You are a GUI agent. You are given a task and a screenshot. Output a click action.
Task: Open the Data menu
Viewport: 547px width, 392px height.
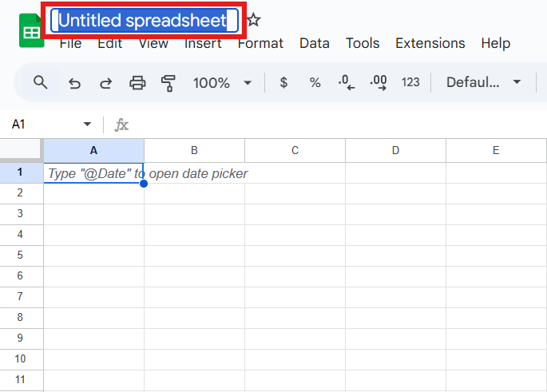(315, 43)
